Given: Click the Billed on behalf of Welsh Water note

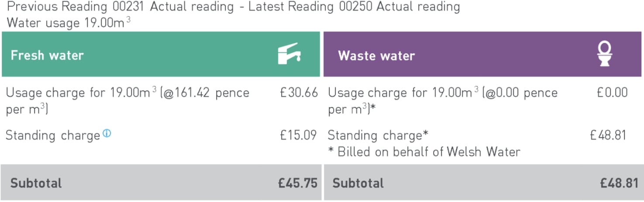Looking at the screenshot, I should 424,152.
